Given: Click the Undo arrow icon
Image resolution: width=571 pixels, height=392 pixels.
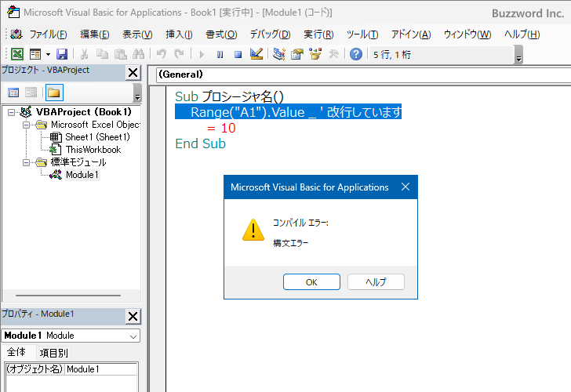Looking at the screenshot, I should pyautogui.click(x=162, y=54).
